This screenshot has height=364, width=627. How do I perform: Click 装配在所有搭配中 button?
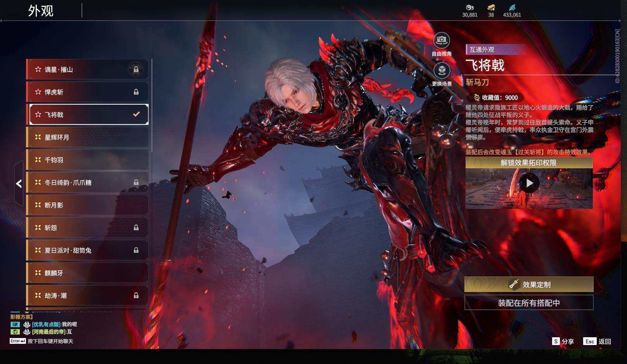529,303
